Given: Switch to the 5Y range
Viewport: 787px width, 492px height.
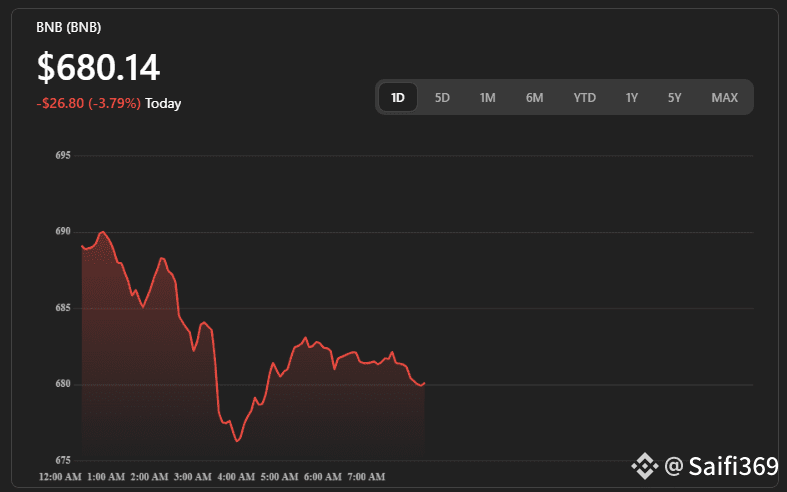Looking at the screenshot, I should click(675, 97).
